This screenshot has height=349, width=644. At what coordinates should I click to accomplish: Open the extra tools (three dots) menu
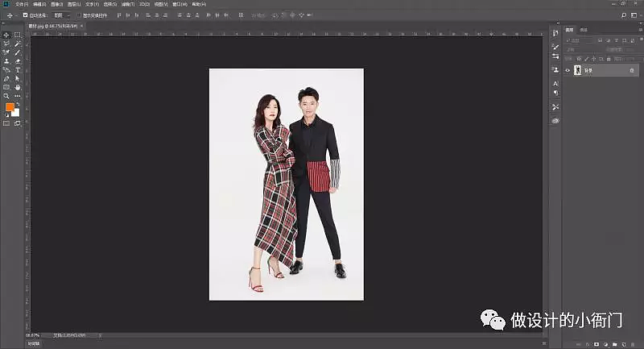(x=17, y=96)
